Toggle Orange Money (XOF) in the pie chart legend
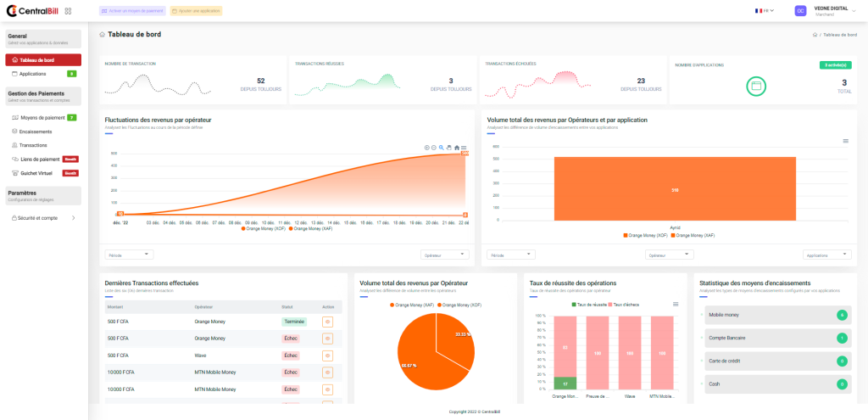 (460, 305)
